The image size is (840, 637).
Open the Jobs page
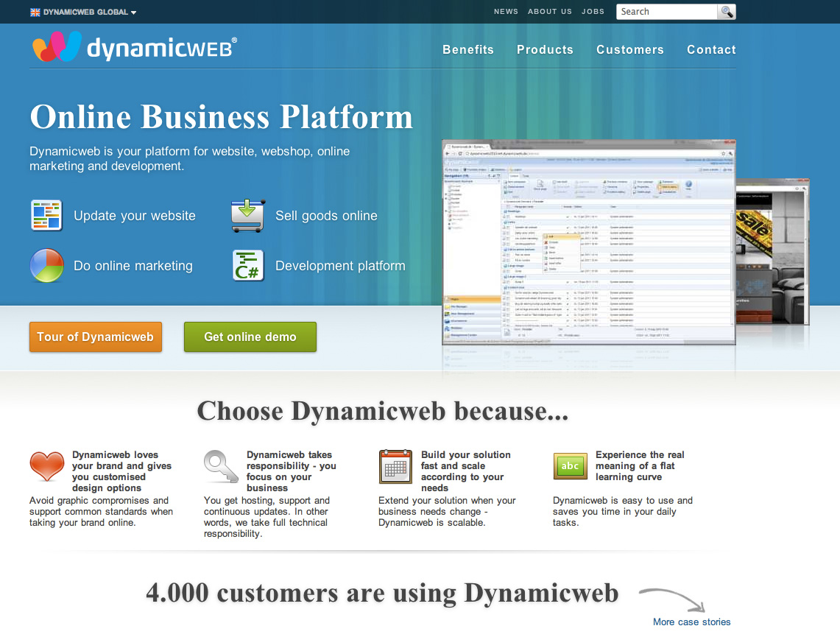click(x=593, y=11)
